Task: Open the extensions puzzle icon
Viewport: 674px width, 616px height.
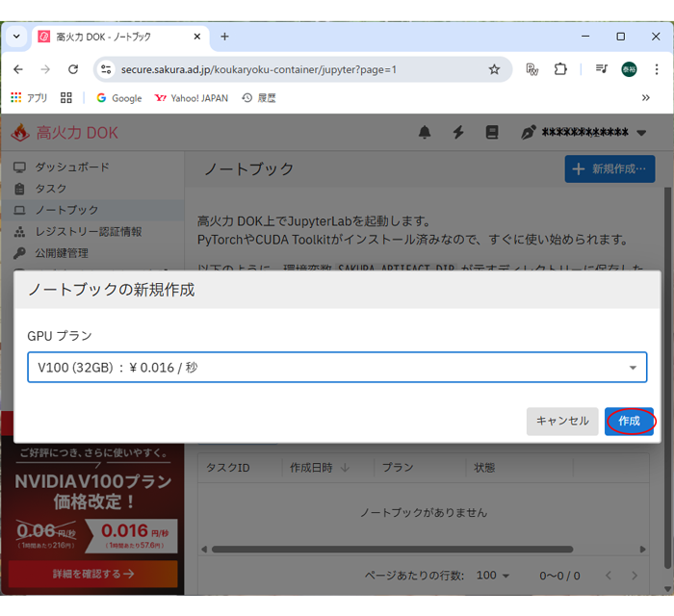Action: point(560,69)
